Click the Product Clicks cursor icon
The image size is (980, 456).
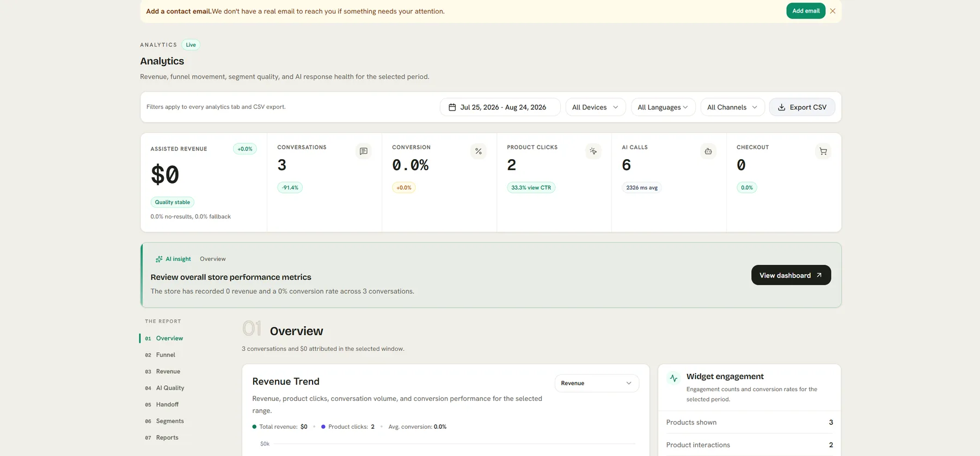coord(593,151)
